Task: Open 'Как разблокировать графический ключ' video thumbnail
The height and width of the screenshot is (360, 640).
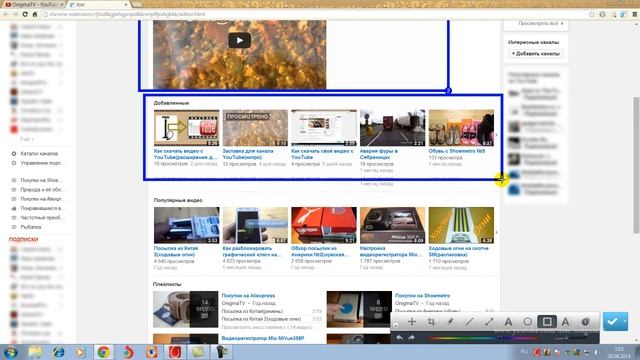Action: [255, 225]
